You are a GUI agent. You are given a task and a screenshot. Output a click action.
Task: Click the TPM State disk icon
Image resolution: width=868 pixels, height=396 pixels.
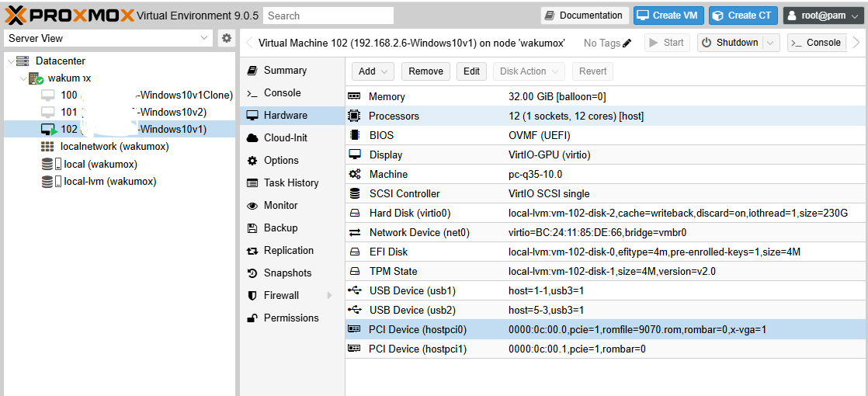[354, 272]
